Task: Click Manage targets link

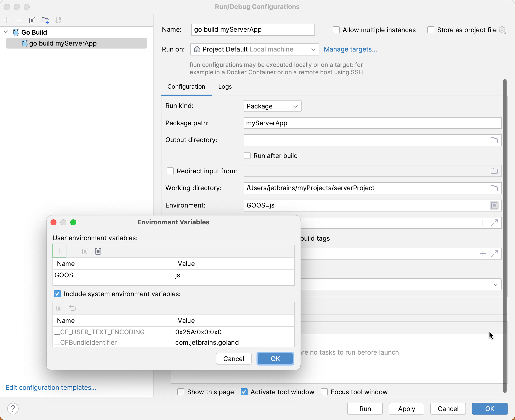Action: click(350, 49)
